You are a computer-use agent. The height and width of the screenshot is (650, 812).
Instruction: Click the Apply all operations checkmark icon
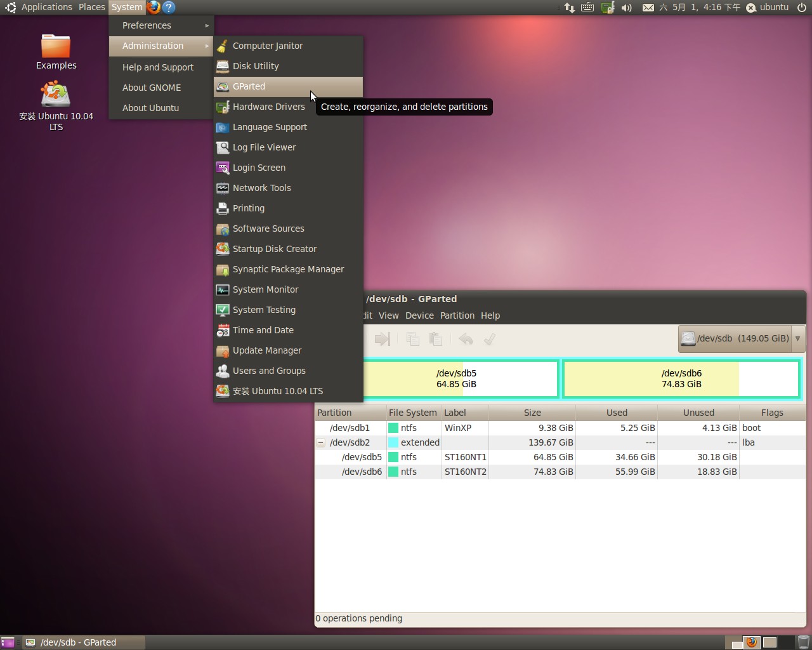pos(489,339)
